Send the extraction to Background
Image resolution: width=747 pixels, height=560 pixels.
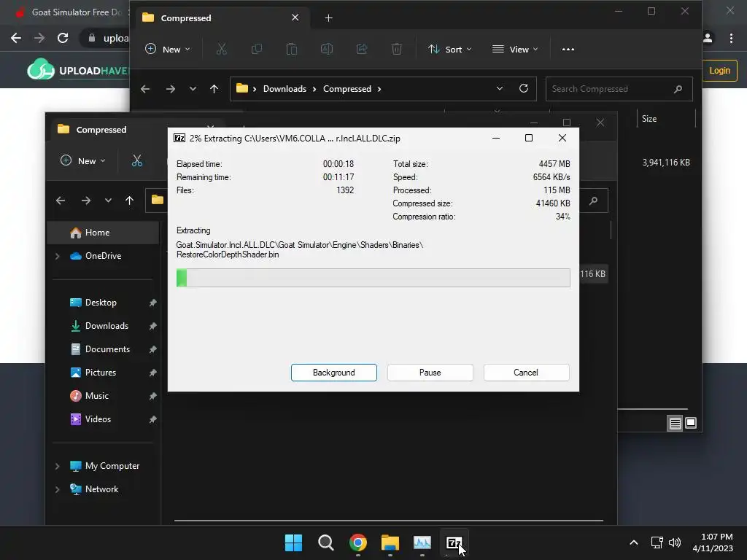pos(333,373)
